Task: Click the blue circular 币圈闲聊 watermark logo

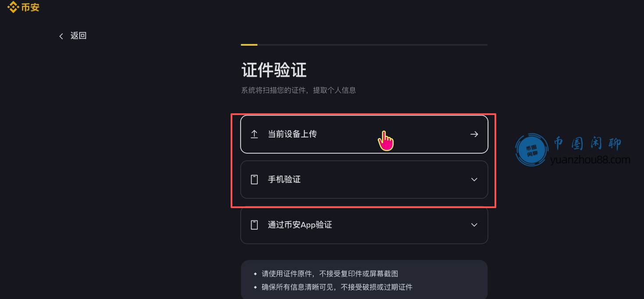Action: click(532, 150)
